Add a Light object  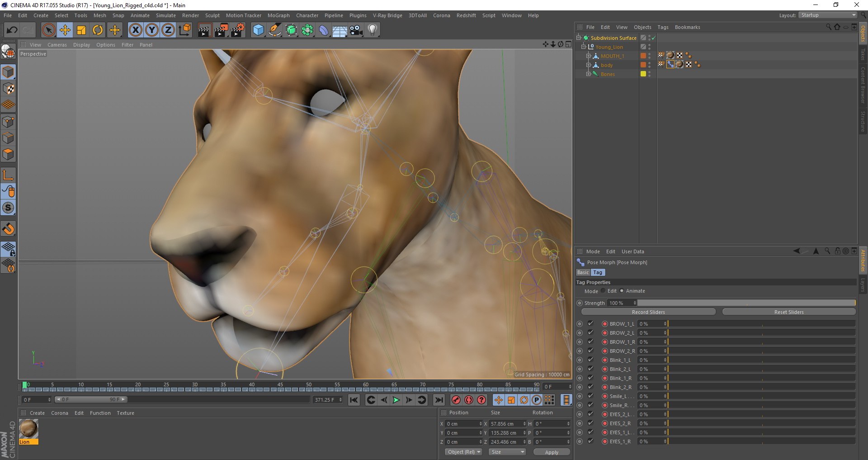pos(373,30)
